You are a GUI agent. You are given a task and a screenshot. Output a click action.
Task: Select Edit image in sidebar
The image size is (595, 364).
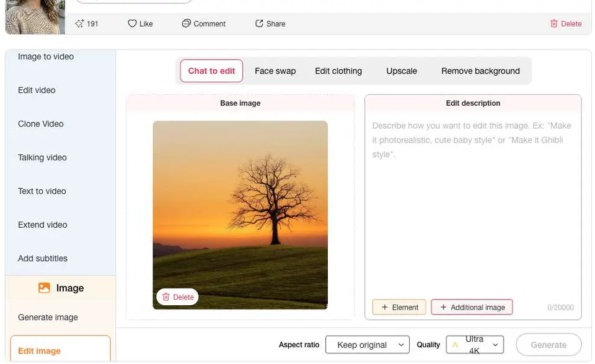tap(60, 349)
